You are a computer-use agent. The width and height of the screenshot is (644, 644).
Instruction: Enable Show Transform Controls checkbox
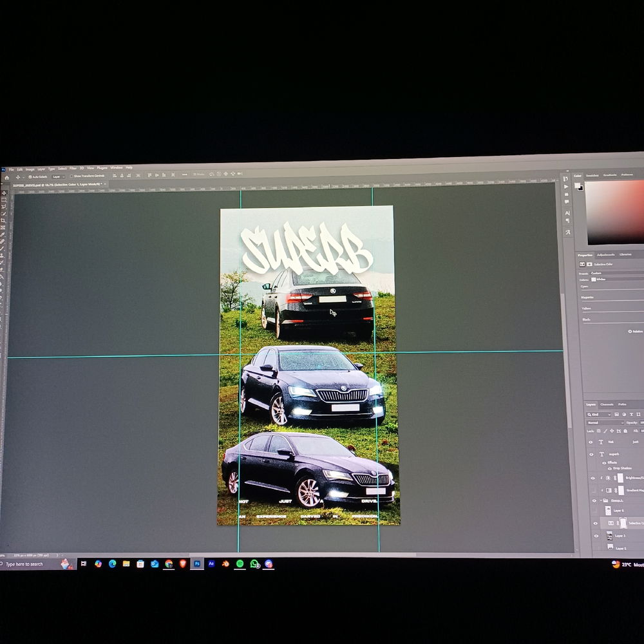pyautogui.click(x=71, y=176)
